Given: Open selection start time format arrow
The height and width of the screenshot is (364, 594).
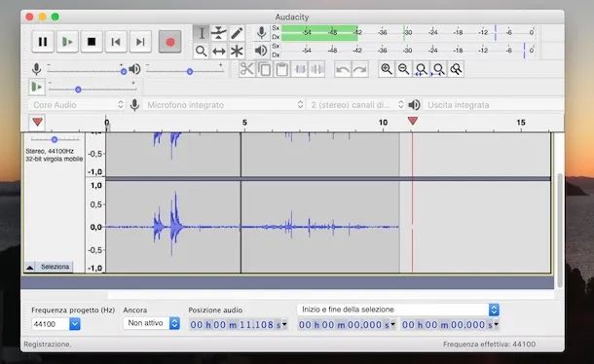Looking at the screenshot, I should [x=393, y=325].
